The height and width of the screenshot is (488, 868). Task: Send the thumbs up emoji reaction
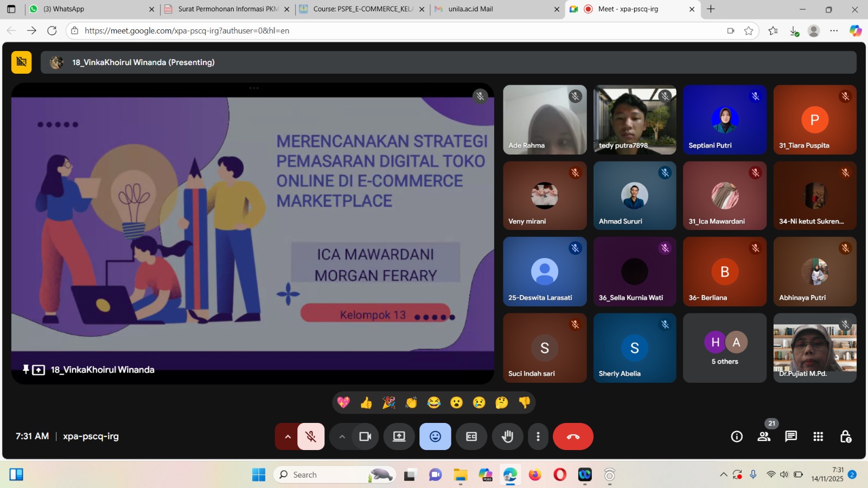(x=366, y=402)
